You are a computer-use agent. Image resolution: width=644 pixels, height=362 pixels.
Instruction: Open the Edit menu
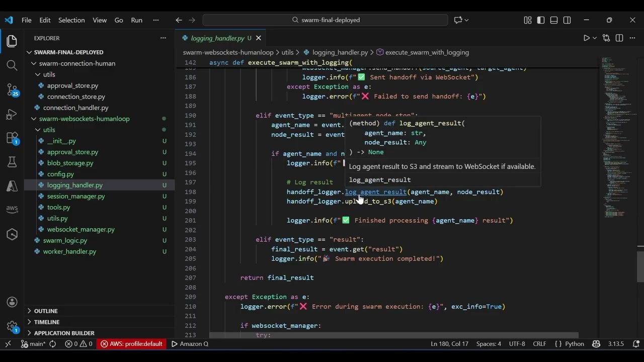[45, 20]
